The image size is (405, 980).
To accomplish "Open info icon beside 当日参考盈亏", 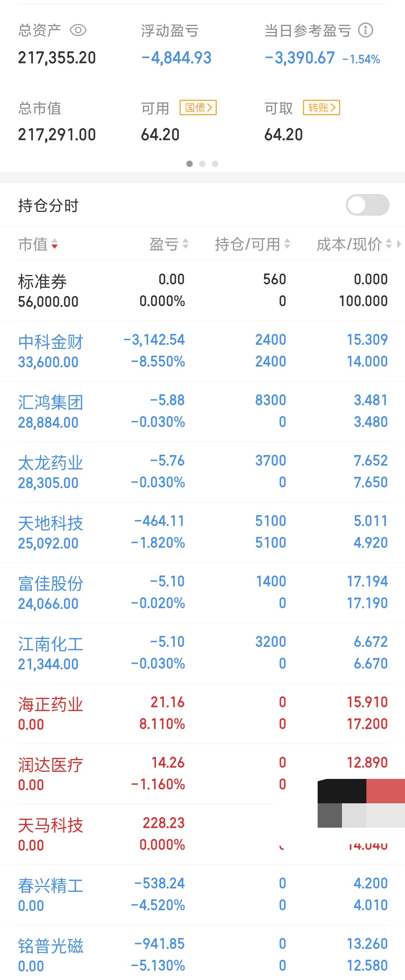I will click(x=366, y=30).
